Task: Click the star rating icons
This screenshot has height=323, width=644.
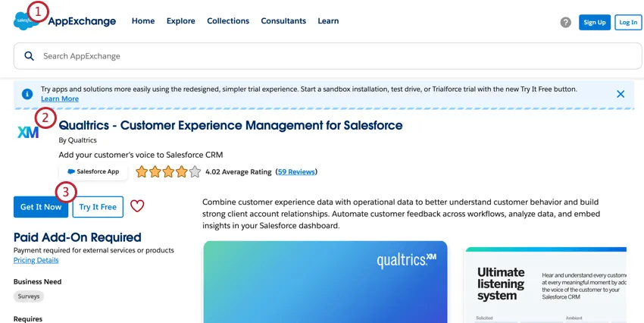Action: (168, 172)
